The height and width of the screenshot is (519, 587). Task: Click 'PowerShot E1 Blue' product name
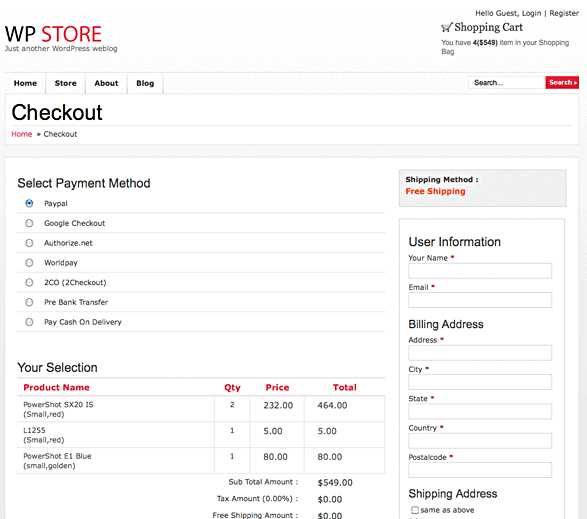57,456
